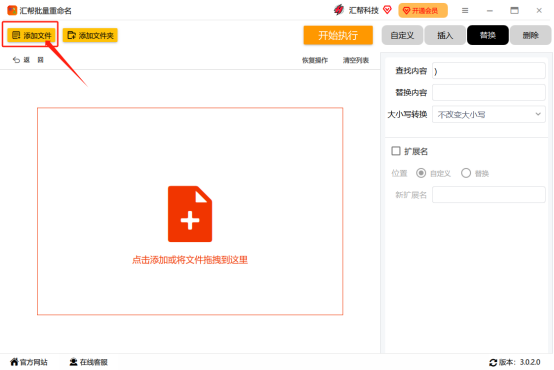Switch to the 插入 tab
Screen dimensions: 554x370
pos(445,35)
